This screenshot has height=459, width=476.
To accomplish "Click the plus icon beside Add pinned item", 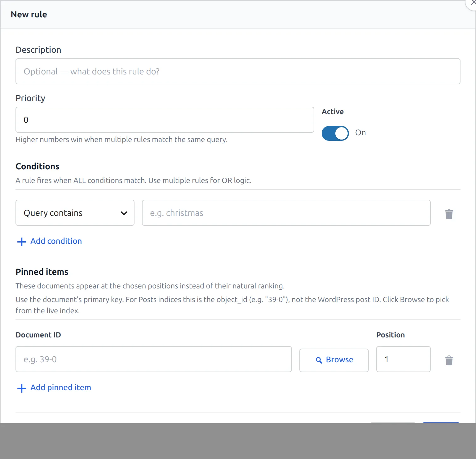I will (x=22, y=388).
